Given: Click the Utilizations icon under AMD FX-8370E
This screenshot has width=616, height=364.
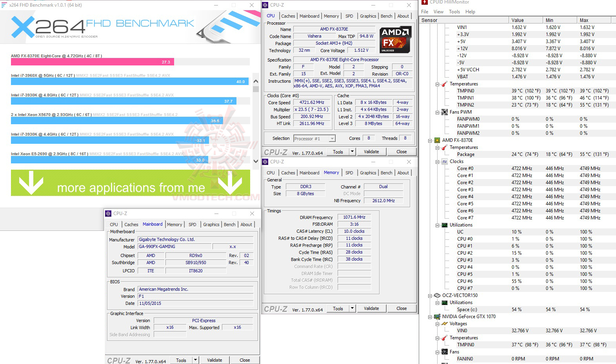Looking at the screenshot, I should tap(445, 225).
